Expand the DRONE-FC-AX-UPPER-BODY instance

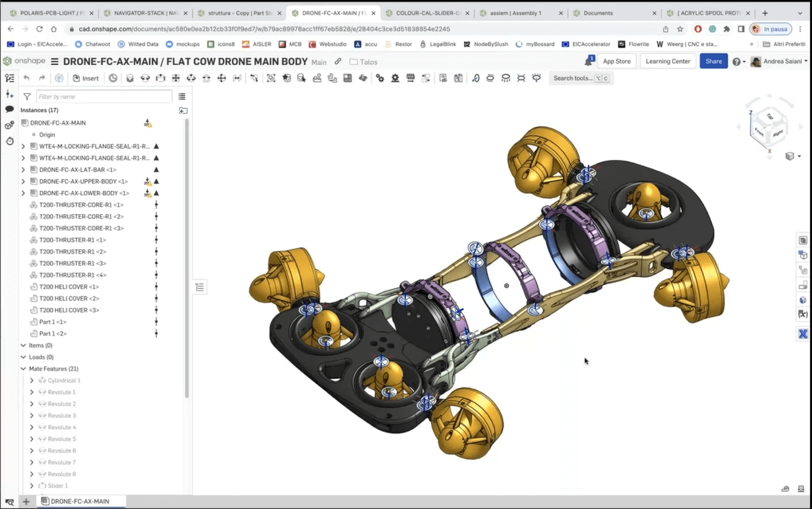tap(23, 181)
